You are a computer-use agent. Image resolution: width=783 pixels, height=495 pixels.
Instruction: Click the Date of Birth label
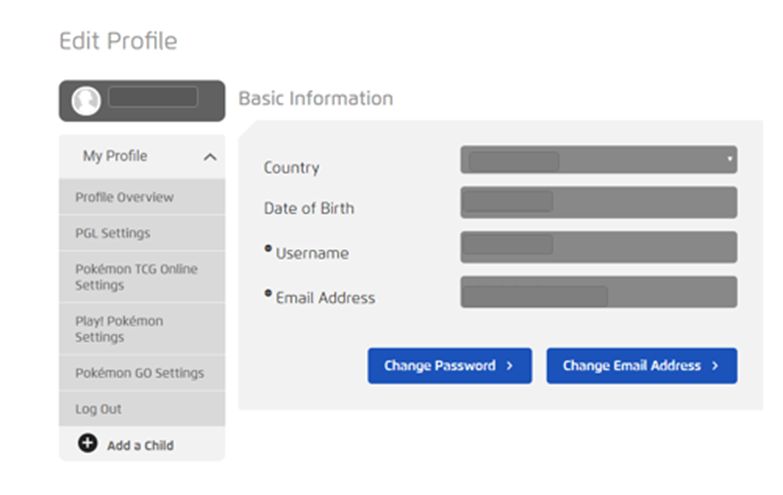(x=309, y=208)
